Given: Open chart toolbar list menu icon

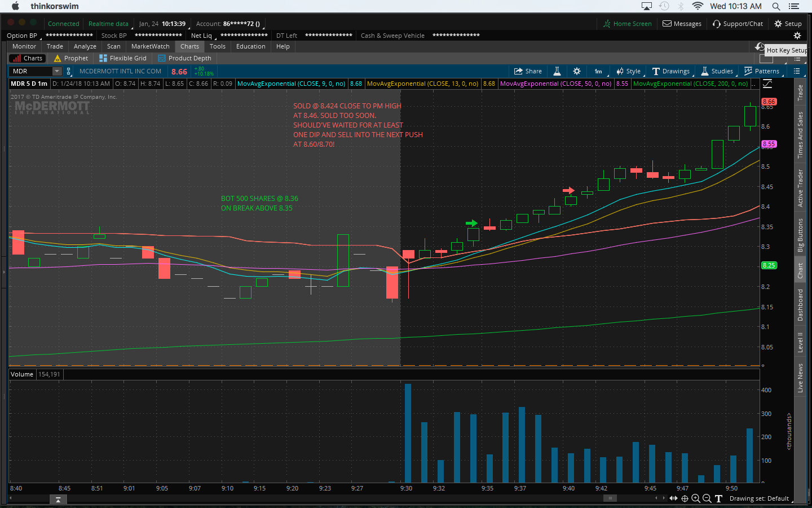Looking at the screenshot, I should (x=797, y=71).
